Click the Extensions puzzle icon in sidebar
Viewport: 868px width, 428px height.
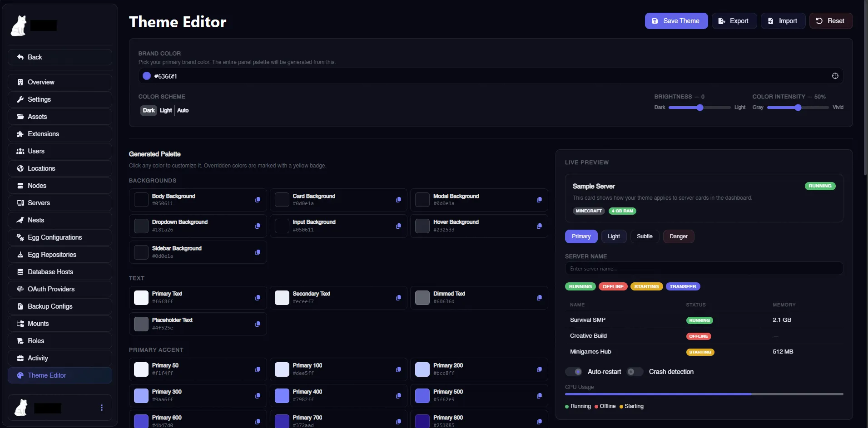tap(20, 134)
